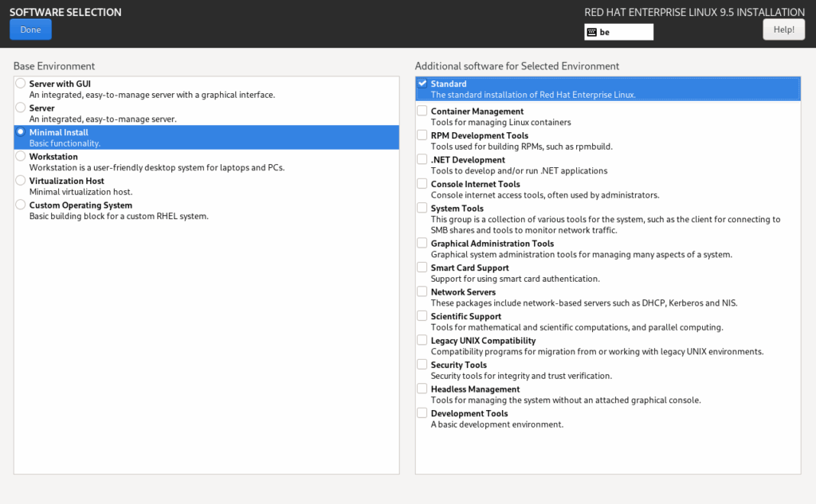Check Graphical Administration Tools
Screen dimensions: 816x504
422,244
